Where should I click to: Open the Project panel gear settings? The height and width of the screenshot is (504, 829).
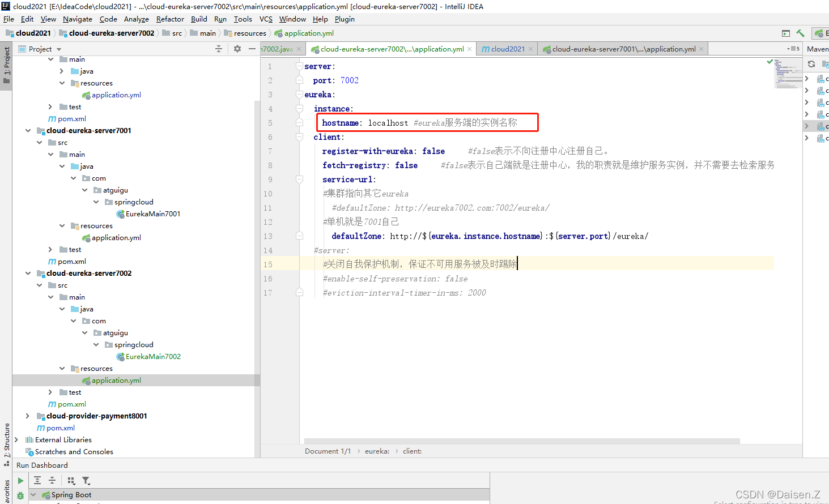[x=237, y=49]
